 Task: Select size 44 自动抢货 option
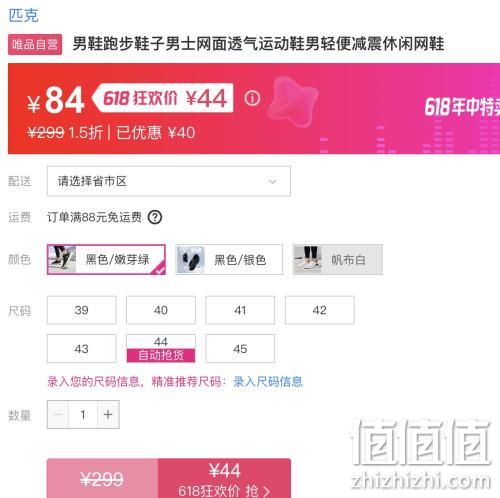pos(161,349)
